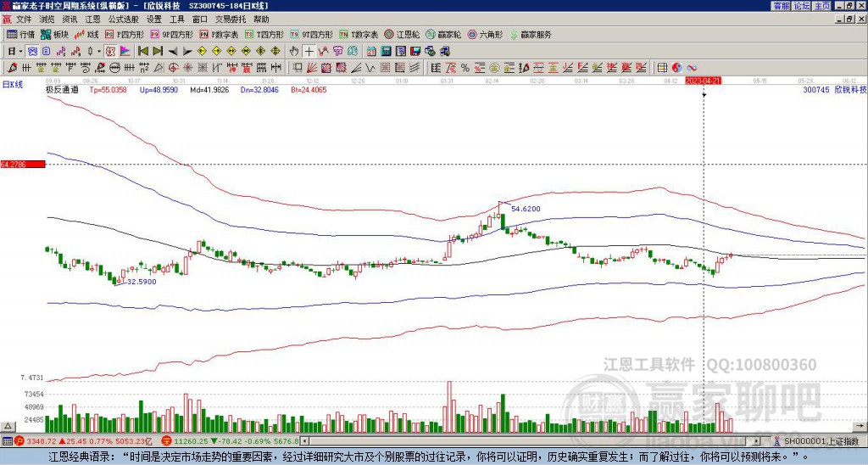Click the 客服 button in title bar
868x465 pixels.
click(781, 6)
